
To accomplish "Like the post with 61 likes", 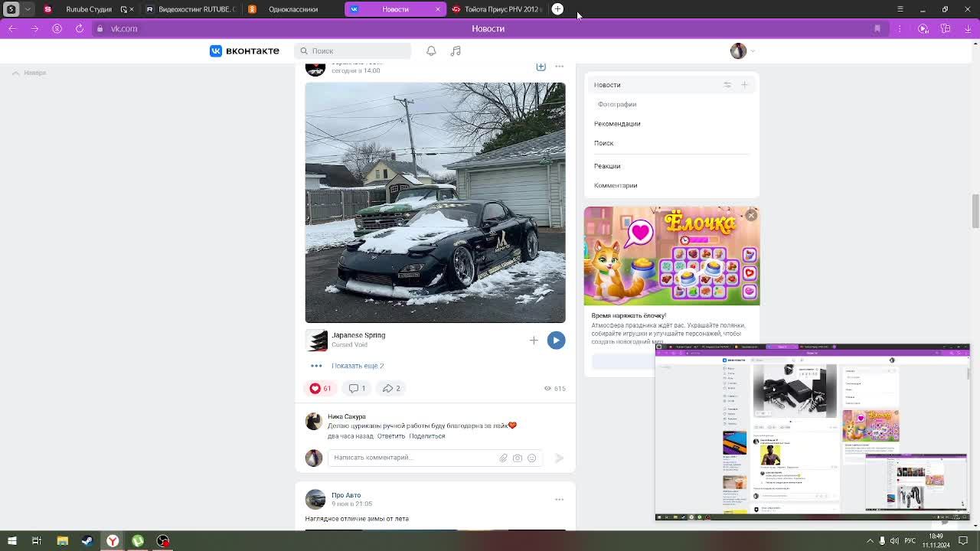I will click(320, 388).
